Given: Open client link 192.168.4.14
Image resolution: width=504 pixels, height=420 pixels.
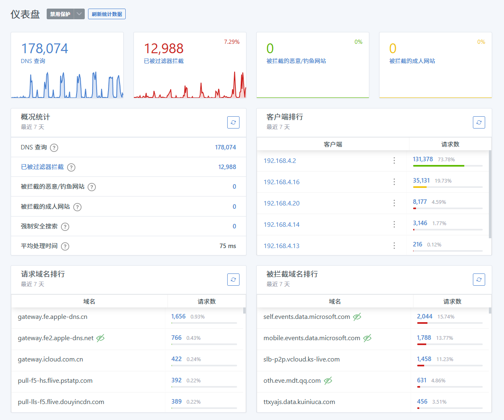Looking at the screenshot, I should pyautogui.click(x=282, y=225).
